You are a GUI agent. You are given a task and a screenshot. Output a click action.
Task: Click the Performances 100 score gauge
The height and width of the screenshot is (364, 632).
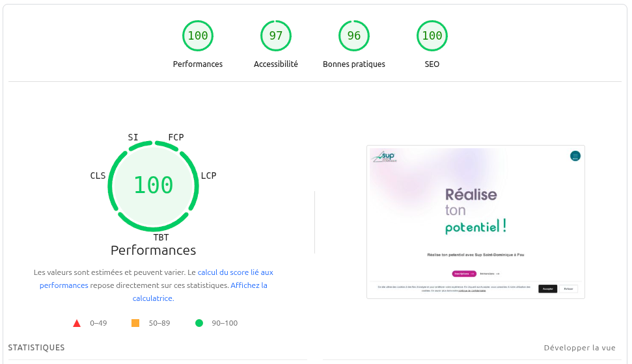197,36
